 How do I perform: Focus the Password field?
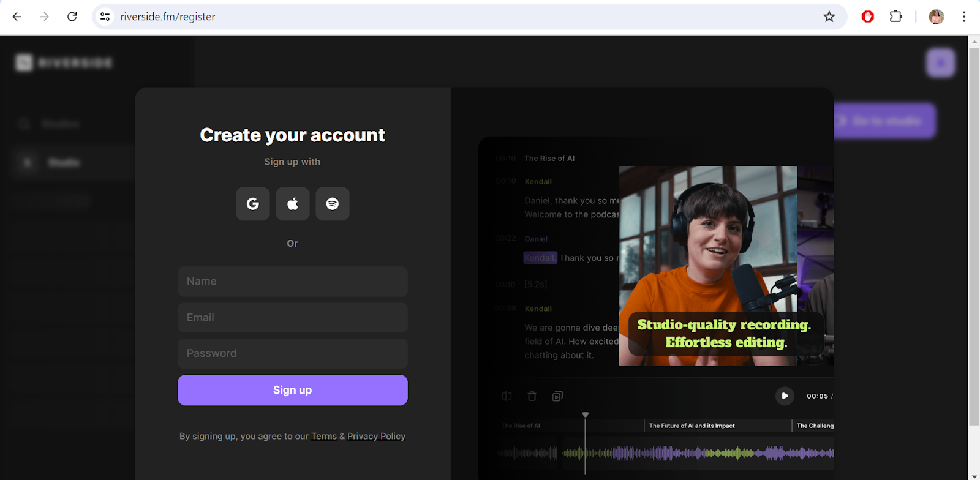[x=293, y=353]
